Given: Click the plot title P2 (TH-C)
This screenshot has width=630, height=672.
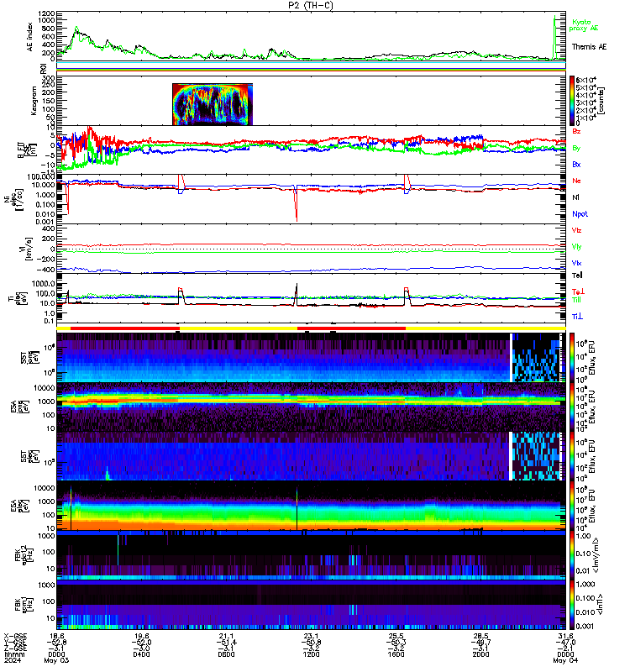Looking at the screenshot, I should pyautogui.click(x=311, y=5).
